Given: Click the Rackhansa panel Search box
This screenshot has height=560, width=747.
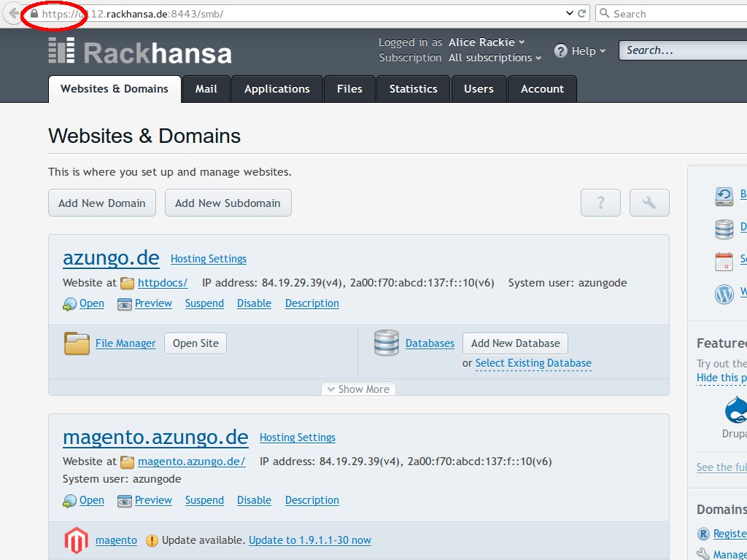Looking at the screenshot, I should [x=683, y=50].
